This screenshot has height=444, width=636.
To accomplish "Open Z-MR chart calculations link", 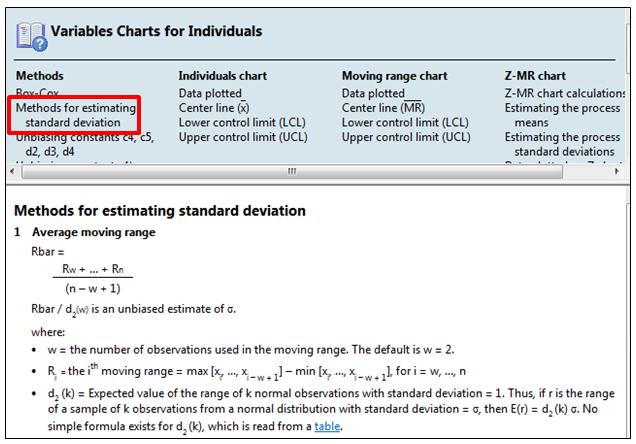I will coord(565,93).
